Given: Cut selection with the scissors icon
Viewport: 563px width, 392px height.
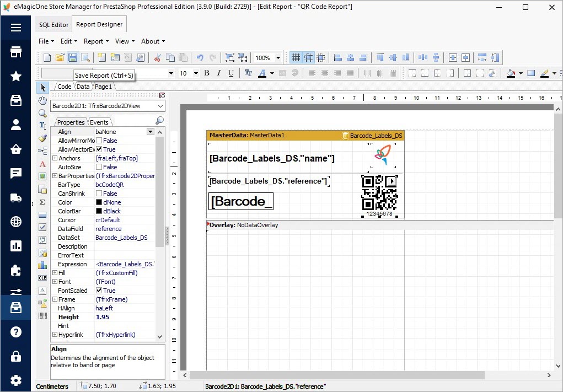Looking at the screenshot, I should [x=157, y=57].
